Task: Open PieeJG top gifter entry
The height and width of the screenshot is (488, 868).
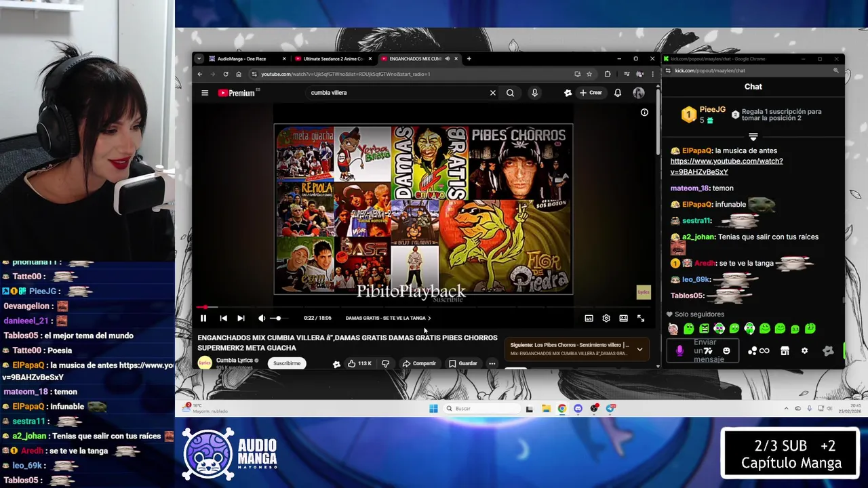Action: (x=704, y=115)
